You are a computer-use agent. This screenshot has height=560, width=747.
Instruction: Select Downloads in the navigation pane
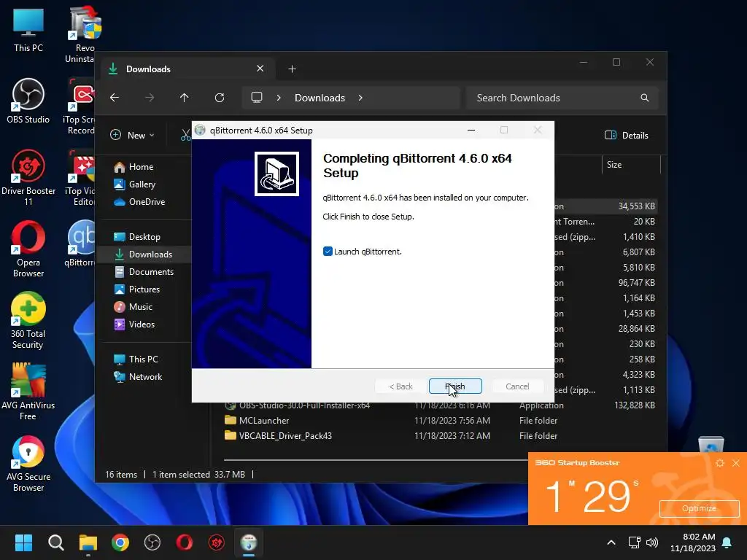click(x=144, y=254)
